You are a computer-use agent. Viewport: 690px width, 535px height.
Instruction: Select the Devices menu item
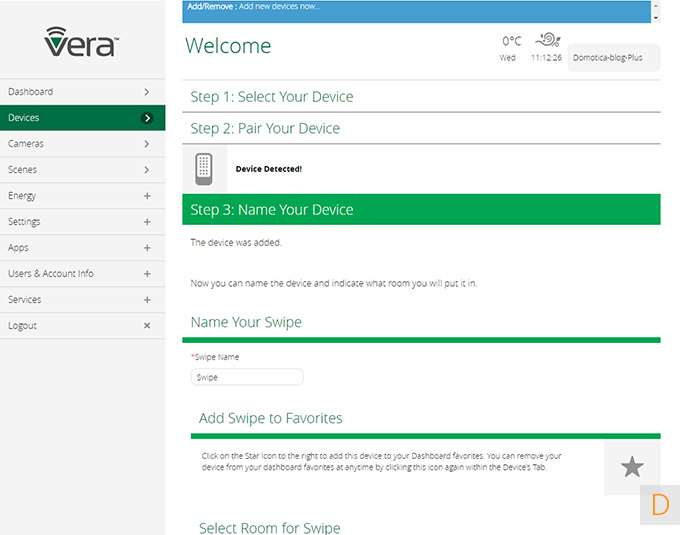pos(82,118)
